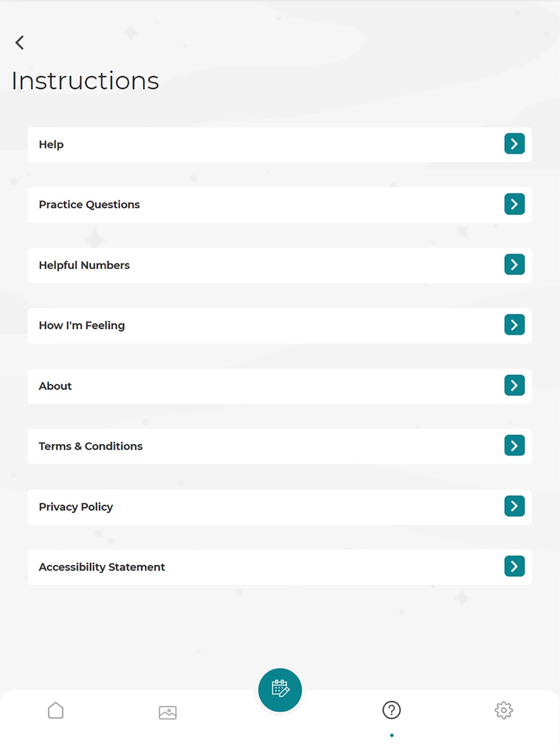The width and height of the screenshot is (560, 747).
Task: Expand How I'm Feeling with its arrow
Action: [515, 325]
